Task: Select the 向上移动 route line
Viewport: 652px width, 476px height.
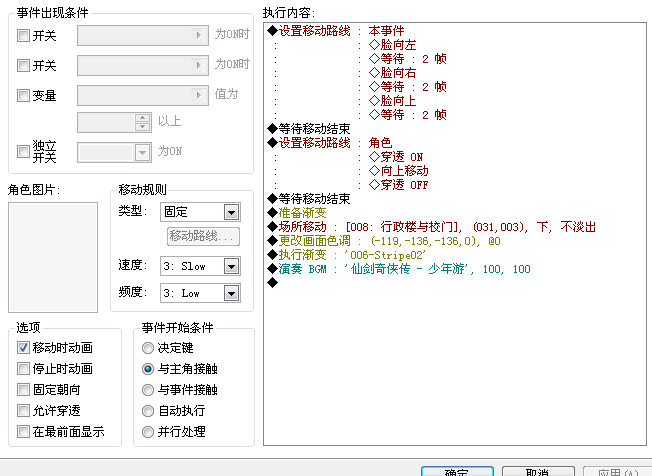Action: click(x=398, y=170)
